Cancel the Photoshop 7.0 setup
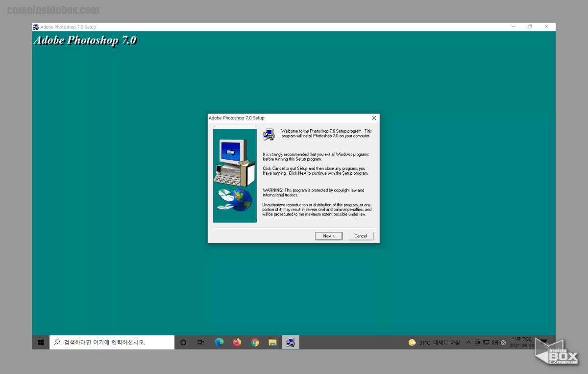The image size is (588, 374). click(x=361, y=236)
